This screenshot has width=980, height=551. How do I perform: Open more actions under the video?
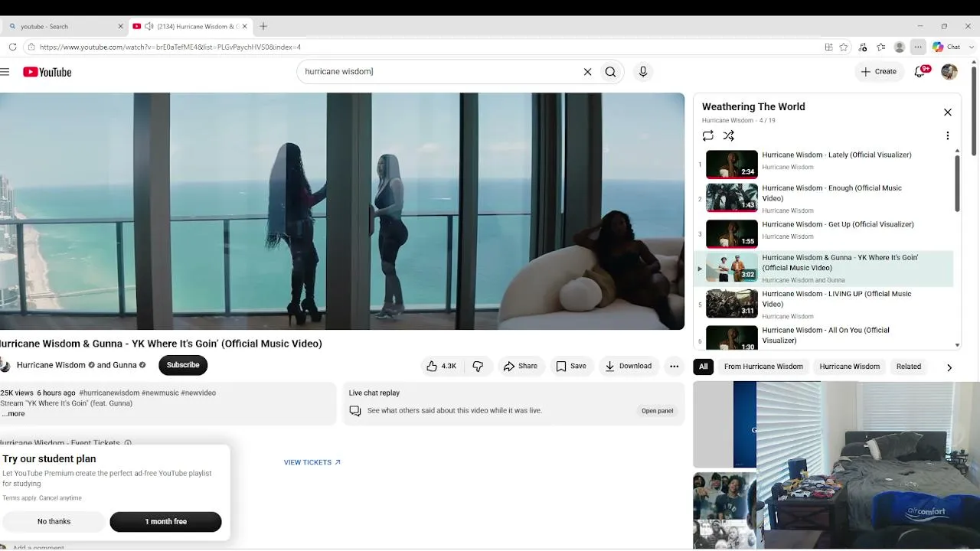tap(674, 366)
